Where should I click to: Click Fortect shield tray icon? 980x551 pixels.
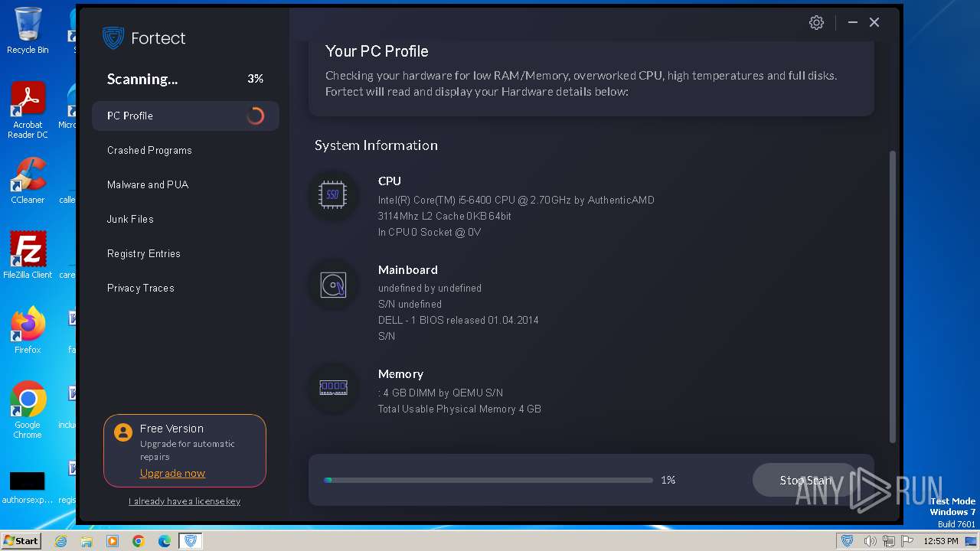click(x=847, y=541)
